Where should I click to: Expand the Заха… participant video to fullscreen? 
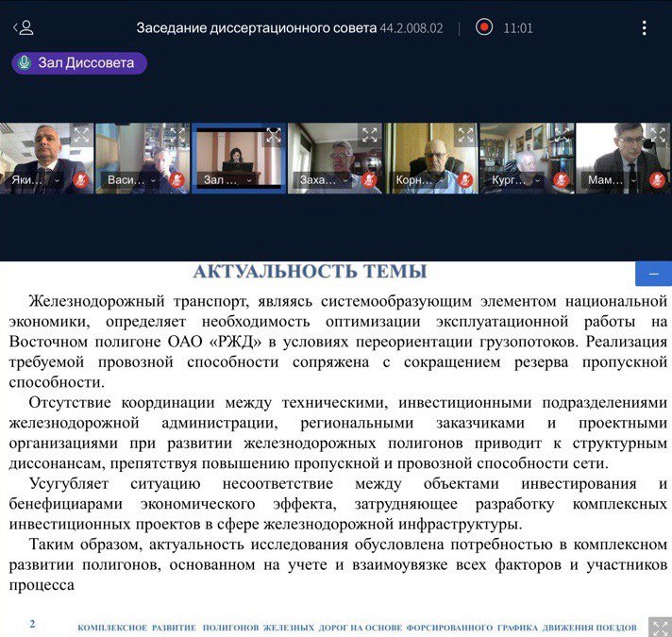pyautogui.click(x=370, y=135)
